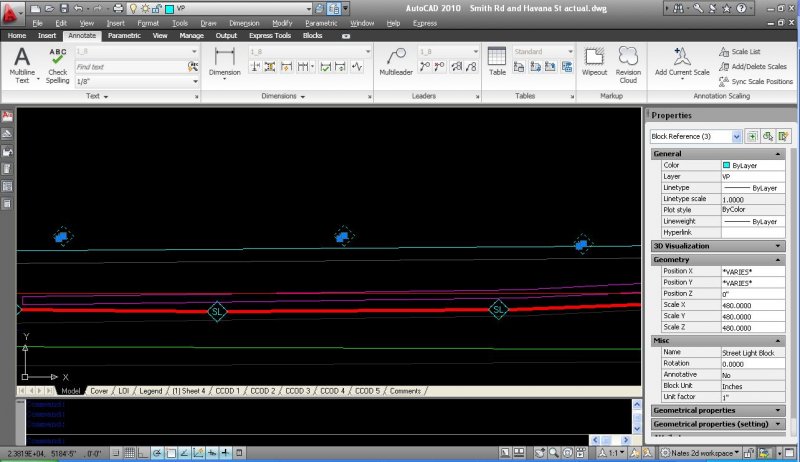Open the Nates 2d workspace switcher
The image size is (800, 462).
click(701, 452)
